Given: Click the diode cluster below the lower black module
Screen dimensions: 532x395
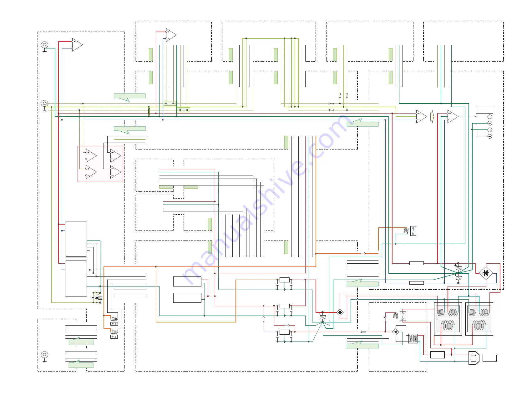Looking at the screenshot, I should [97, 297].
